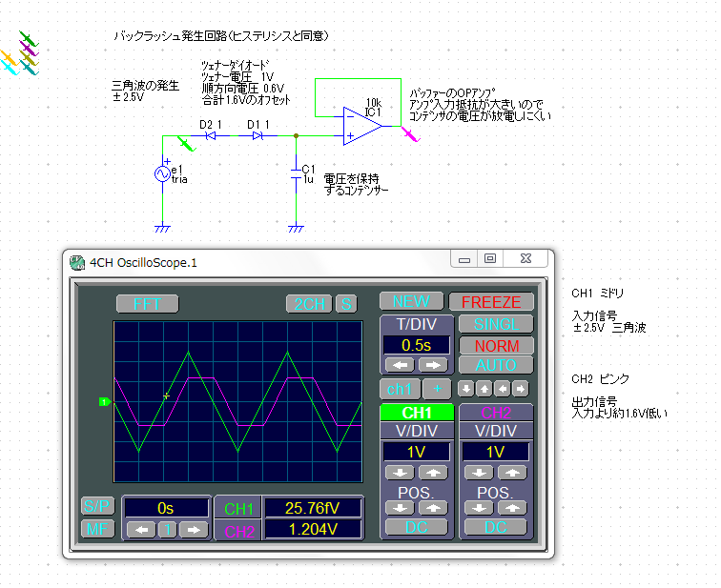Lower CH2 V/DIV with down arrow
Viewport: 721px width, 588px height.
pos(479,473)
